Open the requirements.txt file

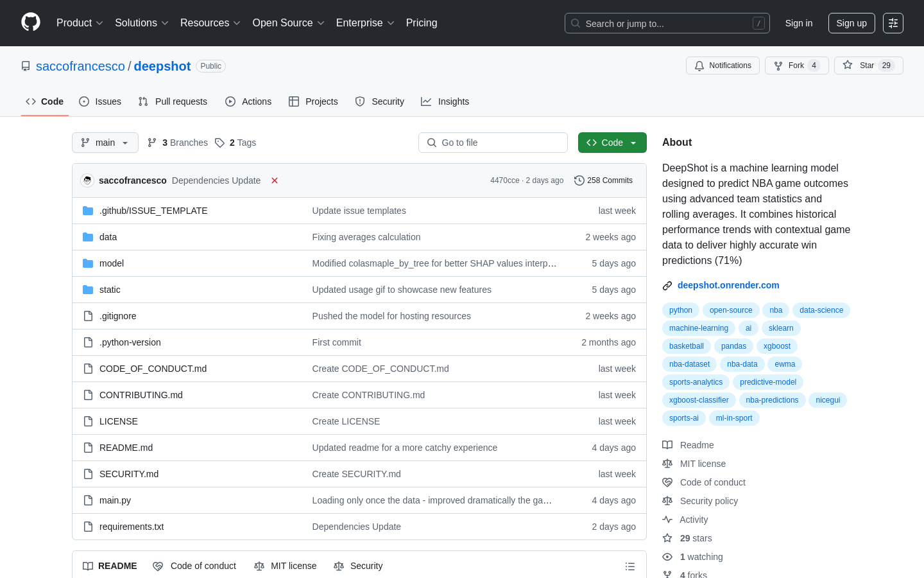[132, 527]
